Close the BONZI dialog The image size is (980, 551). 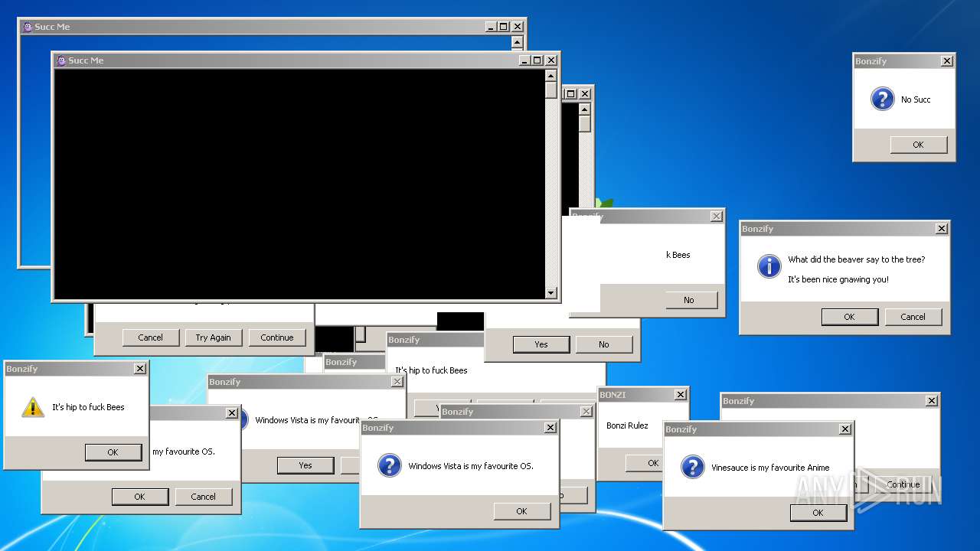click(x=681, y=395)
